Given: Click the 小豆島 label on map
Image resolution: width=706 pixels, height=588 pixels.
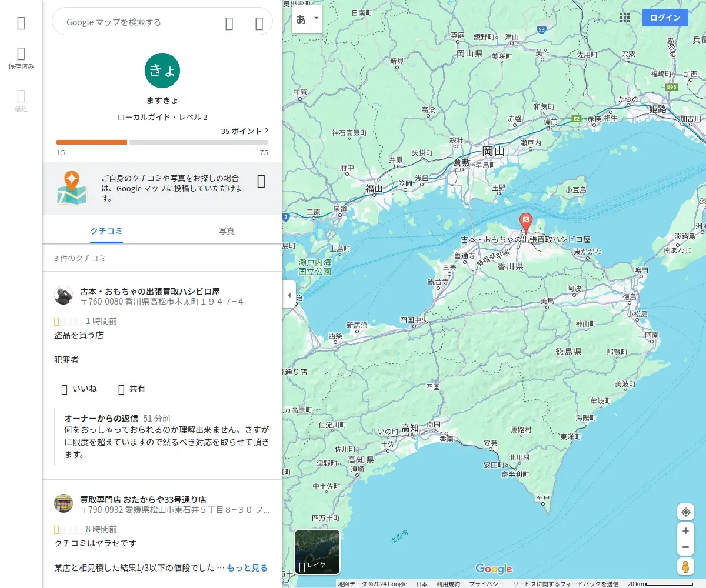Looking at the screenshot, I should pyautogui.click(x=575, y=190).
